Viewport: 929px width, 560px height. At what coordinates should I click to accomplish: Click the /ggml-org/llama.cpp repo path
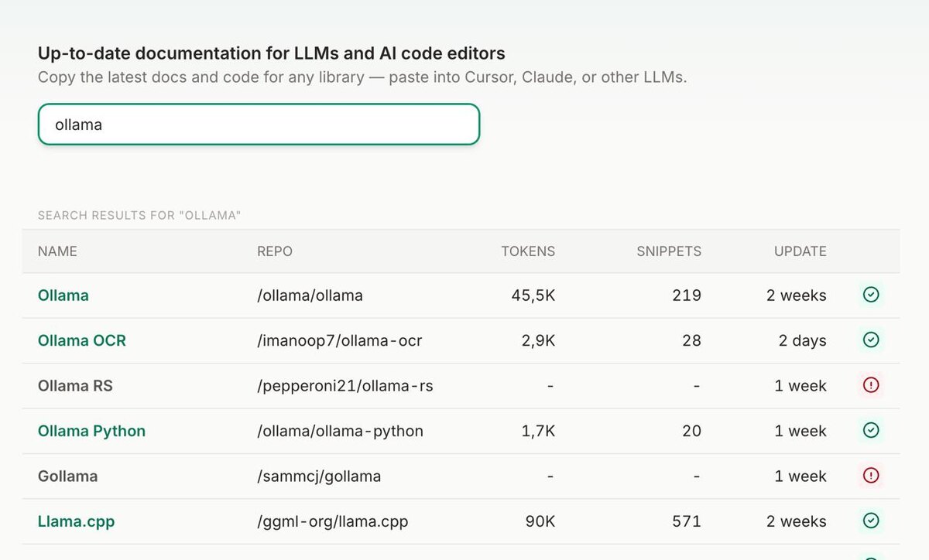(333, 521)
